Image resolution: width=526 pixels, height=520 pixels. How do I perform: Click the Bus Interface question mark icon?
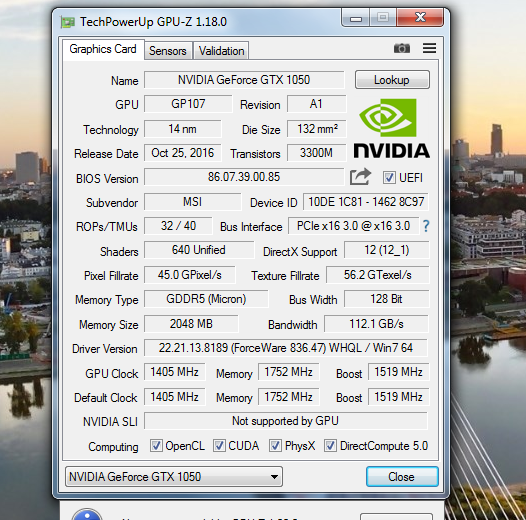coord(426,226)
